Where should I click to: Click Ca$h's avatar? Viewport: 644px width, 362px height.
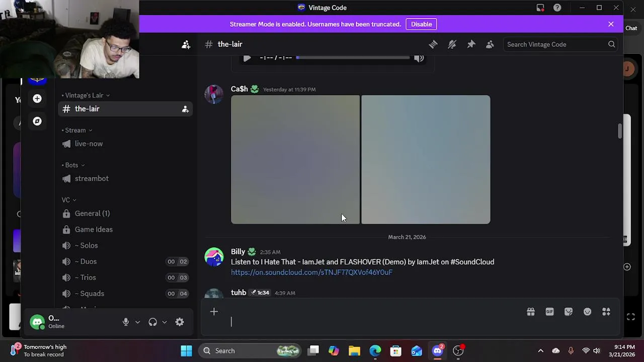214,95
